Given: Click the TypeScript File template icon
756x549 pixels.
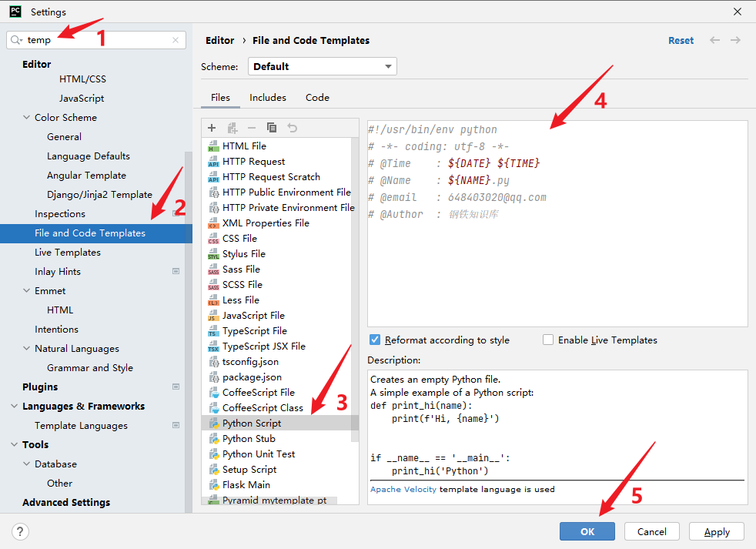Looking at the screenshot, I should click(x=213, y=331).
